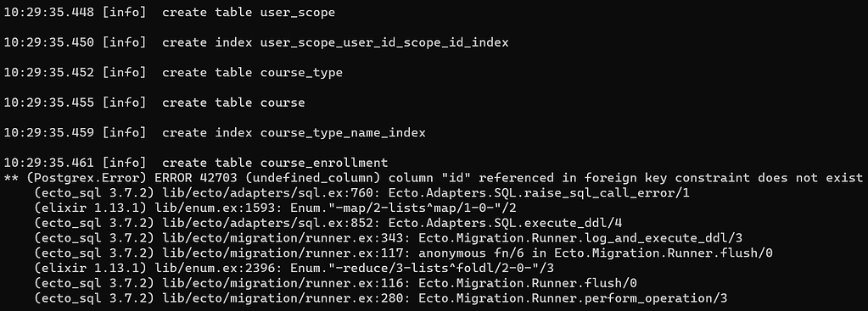Click 'create index user_scope_user_id_scope_id_index' line

(x=335, y=42)
